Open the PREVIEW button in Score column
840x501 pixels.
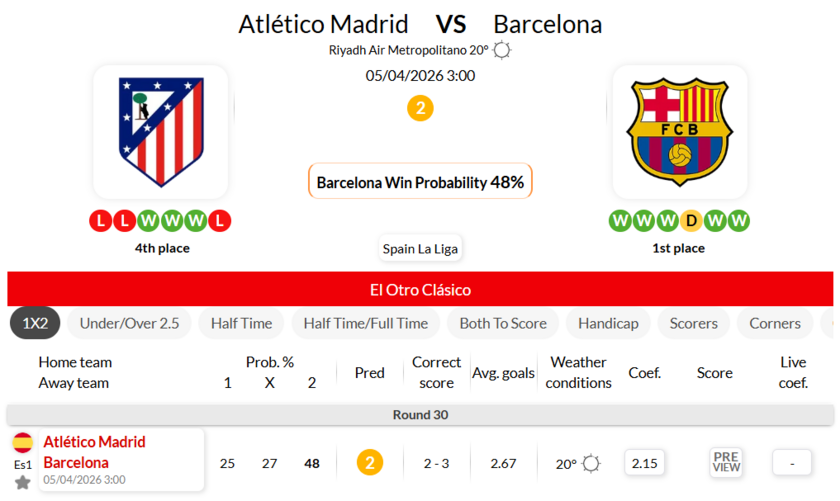pos(726,462)
